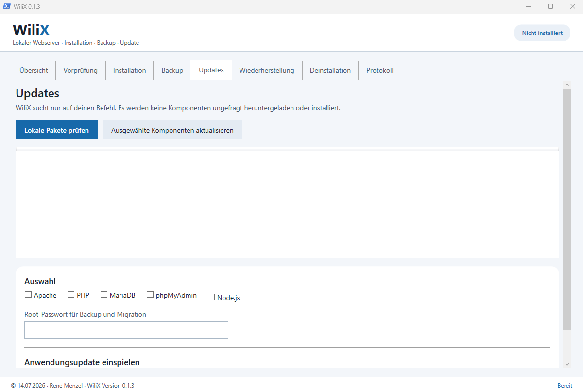Click the copyright footer text with Rene Menzel
Screen dimensions: 583x392
click(72, 385)
